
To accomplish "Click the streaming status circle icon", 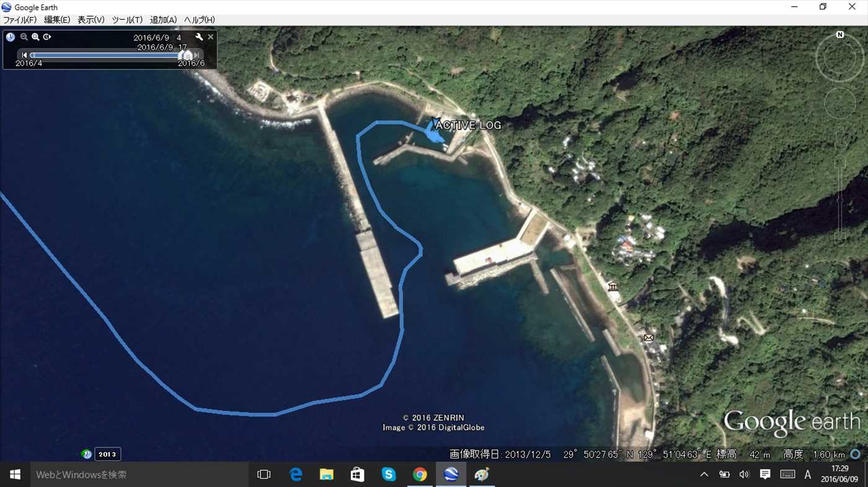I will (856, 454).
